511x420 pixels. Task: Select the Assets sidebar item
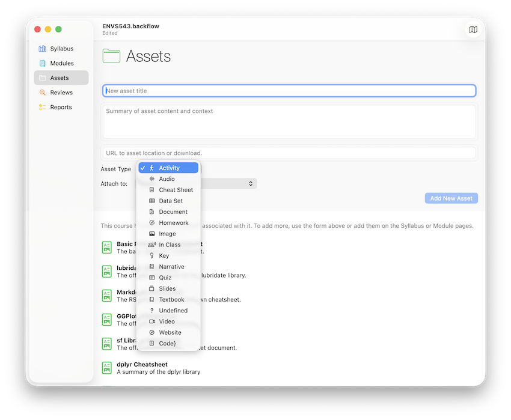tap(61, 78)
